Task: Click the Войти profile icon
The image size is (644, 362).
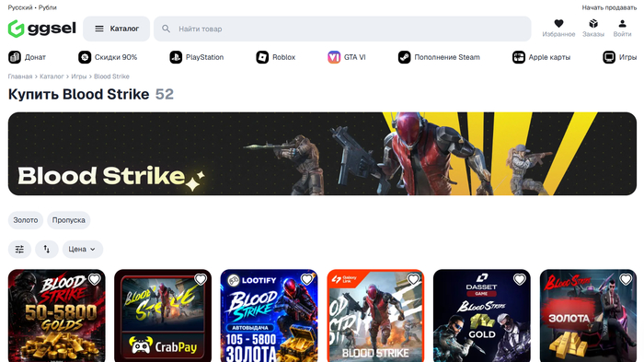Action: click(x=622, y=24)
